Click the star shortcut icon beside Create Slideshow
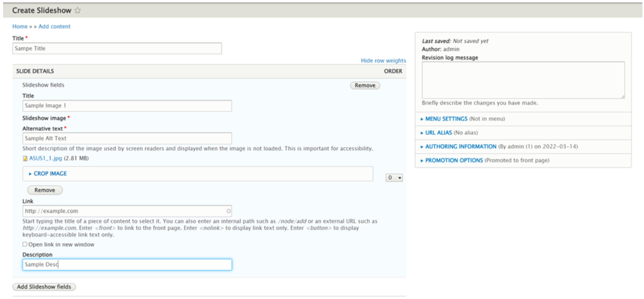Image resolution: width=644 pixels, height=299 pixels. (x=78, y=10)
